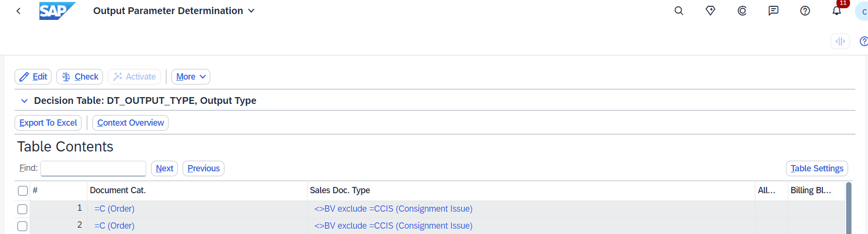The image size is (868, 234).
Task: Click the SAP logo home icon
Action: pos(57,11)
